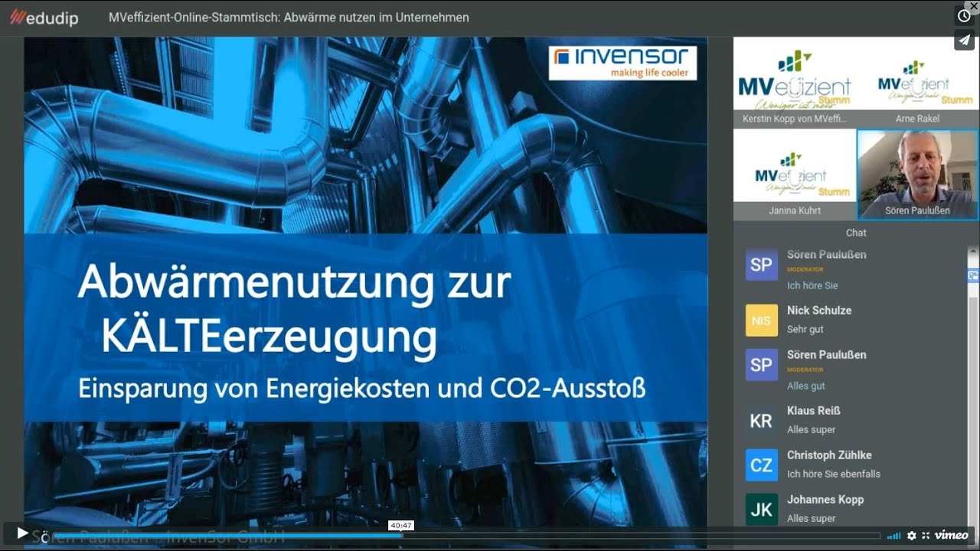
Task: Click the name Klaus Reiß
Action: tap(815, 410)
